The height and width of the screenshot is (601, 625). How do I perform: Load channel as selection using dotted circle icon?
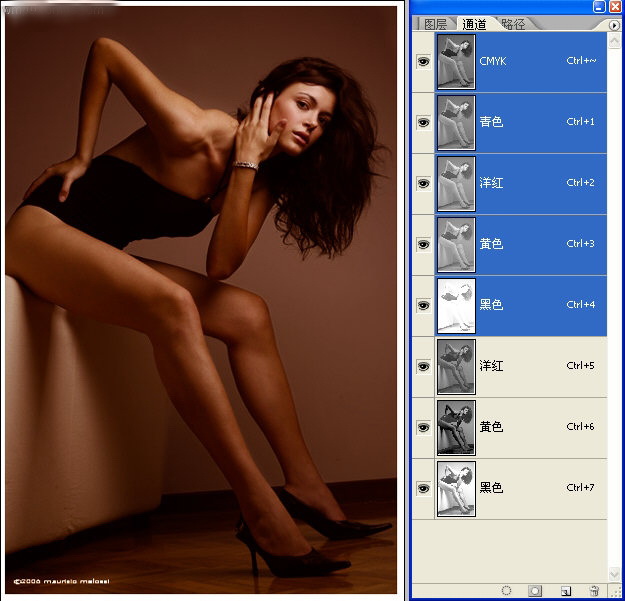click(x=506, y=591)
